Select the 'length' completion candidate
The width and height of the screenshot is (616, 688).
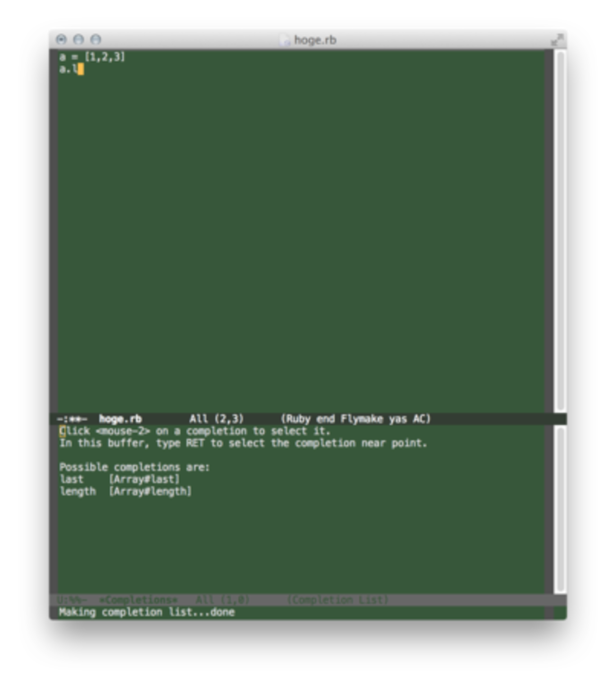(x=78, y=491)
